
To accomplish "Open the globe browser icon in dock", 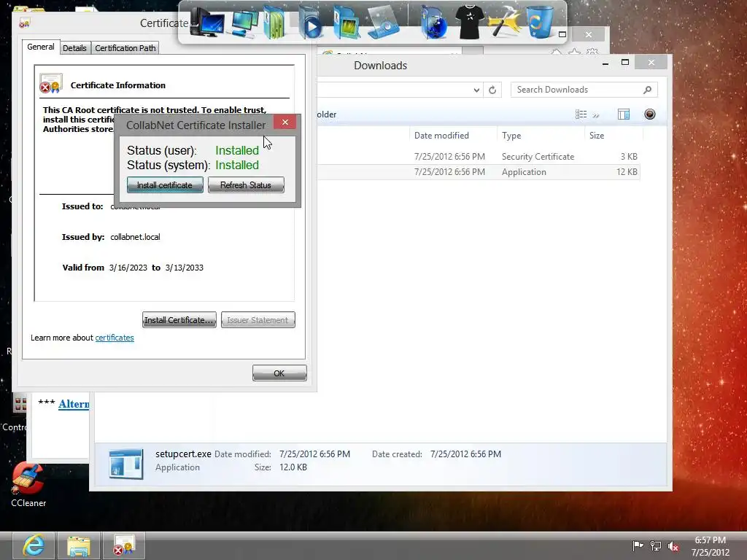I will click(x=433, y=23).
